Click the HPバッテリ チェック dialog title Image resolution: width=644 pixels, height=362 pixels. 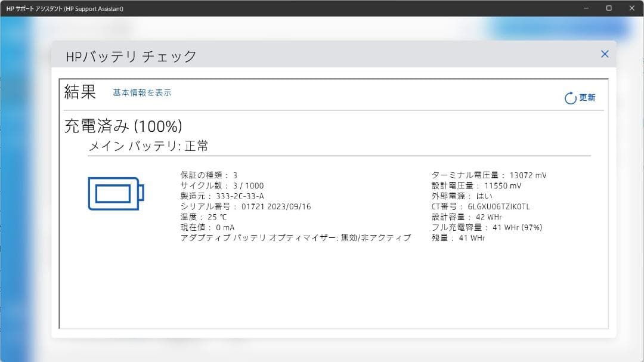pos(130,55)
